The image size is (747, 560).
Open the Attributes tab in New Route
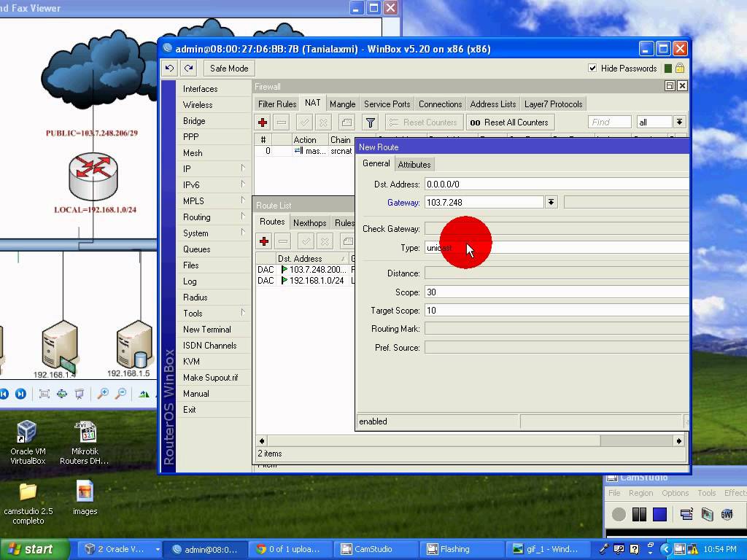(414, 164)
